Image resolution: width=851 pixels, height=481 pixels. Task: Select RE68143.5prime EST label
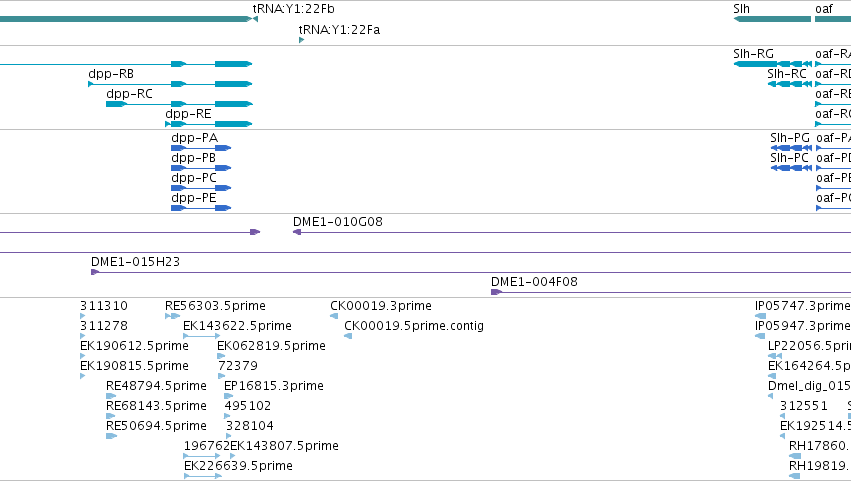pos(156,407)
